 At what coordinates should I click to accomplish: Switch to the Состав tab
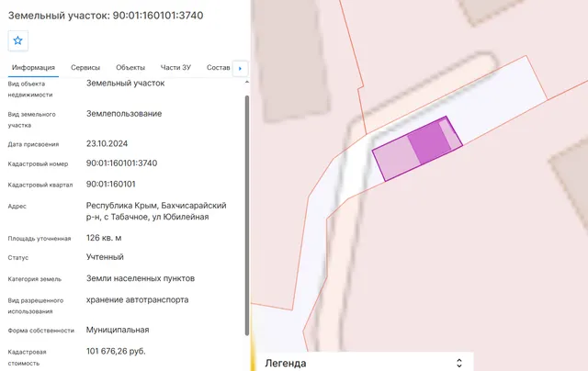click(x=219, y=68)
